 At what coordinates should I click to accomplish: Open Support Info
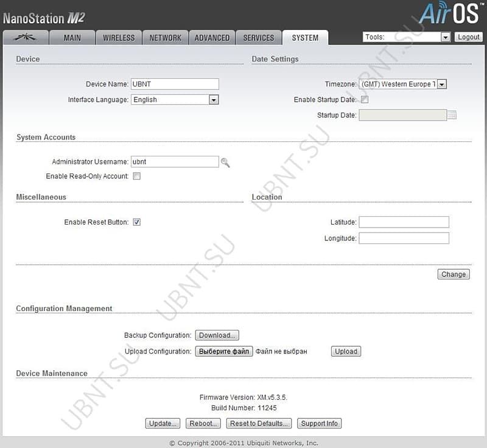click(319, 424)
